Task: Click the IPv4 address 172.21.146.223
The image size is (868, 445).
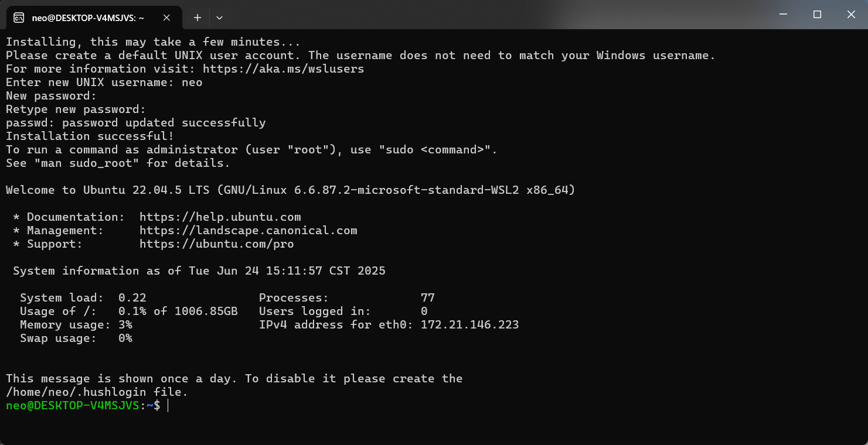Action: pos(469,325)
